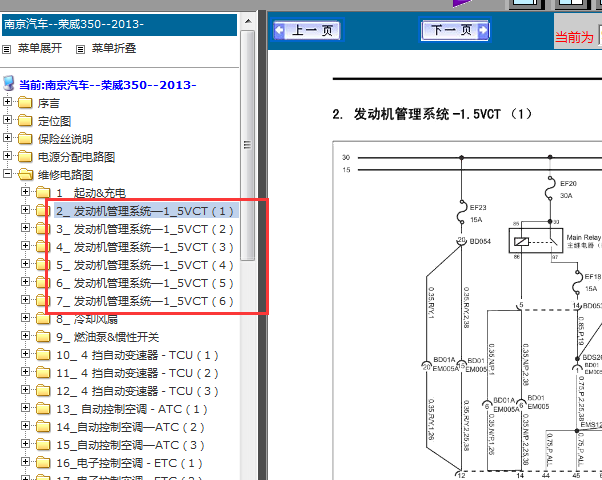Viewport: 602px width, 480px height.
Task: Click the tree panel scroll up arrow
Action: click(248, 22)
